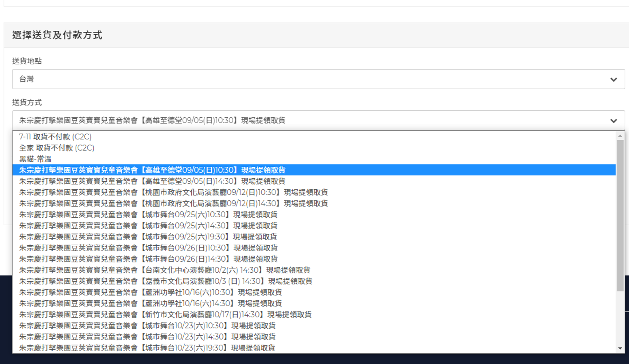Select 高雄至德堂 09/05 10:30 pickup option
Viewport: 629px width, 364px height.
pos(152,170)
